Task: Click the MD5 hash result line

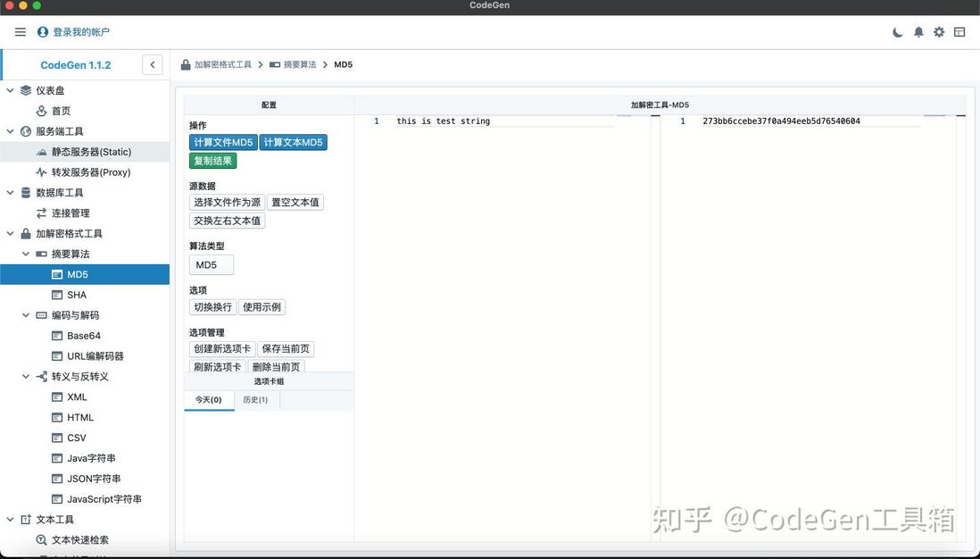Action: coord(781,121)
